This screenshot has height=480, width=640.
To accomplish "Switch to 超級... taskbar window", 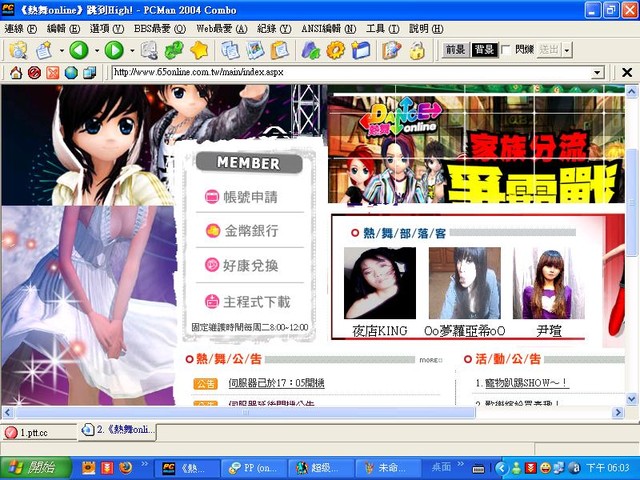I will click(320, 468).
